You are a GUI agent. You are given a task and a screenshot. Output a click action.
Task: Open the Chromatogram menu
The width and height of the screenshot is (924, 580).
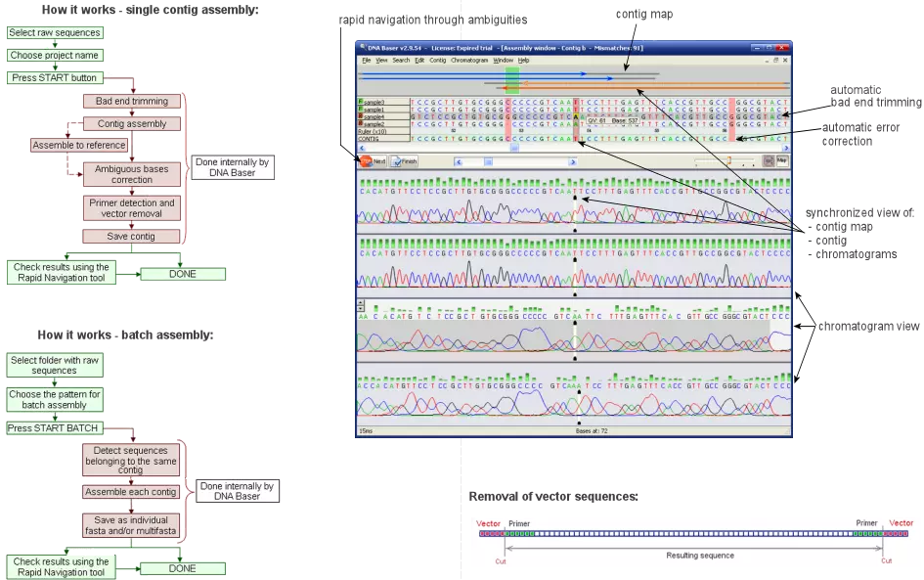[469, 60]
